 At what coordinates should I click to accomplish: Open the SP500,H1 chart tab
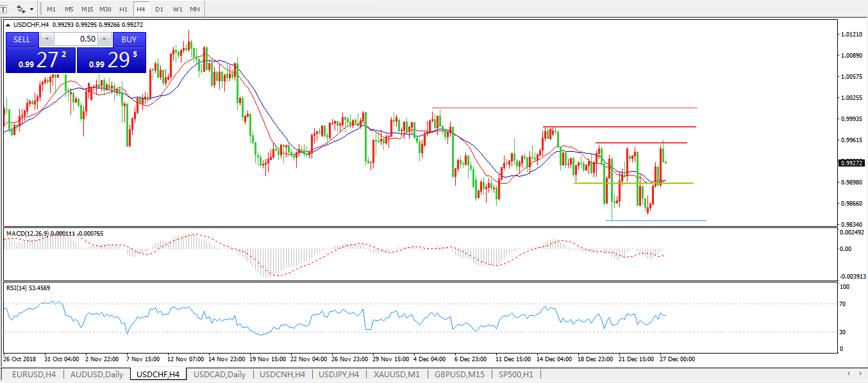click(515, 374)
